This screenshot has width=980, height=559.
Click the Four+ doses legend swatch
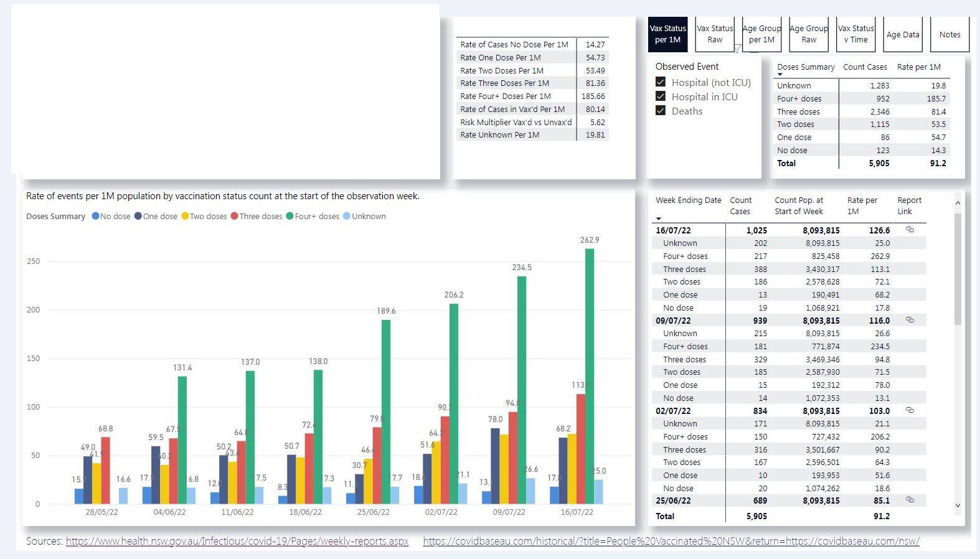pyautogui.click(x=290, y=216)
